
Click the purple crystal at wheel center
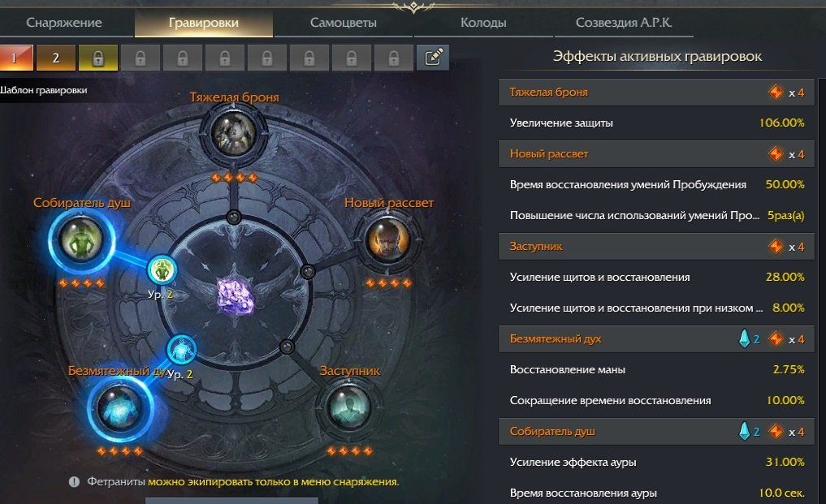click(236, 297)
